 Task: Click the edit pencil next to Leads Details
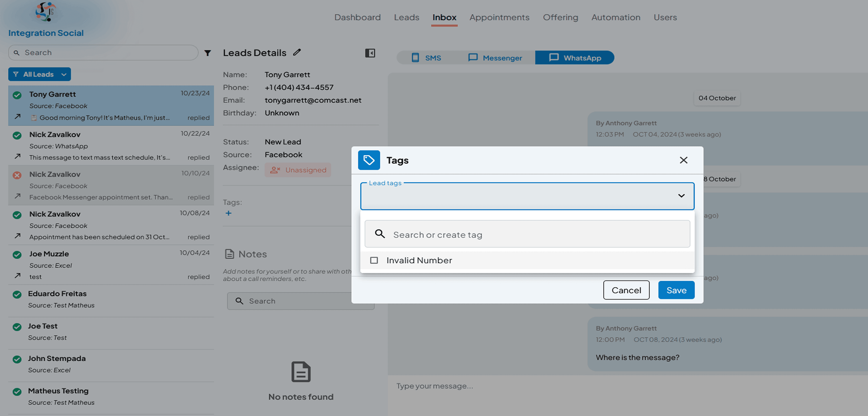(x=297, y=52)
